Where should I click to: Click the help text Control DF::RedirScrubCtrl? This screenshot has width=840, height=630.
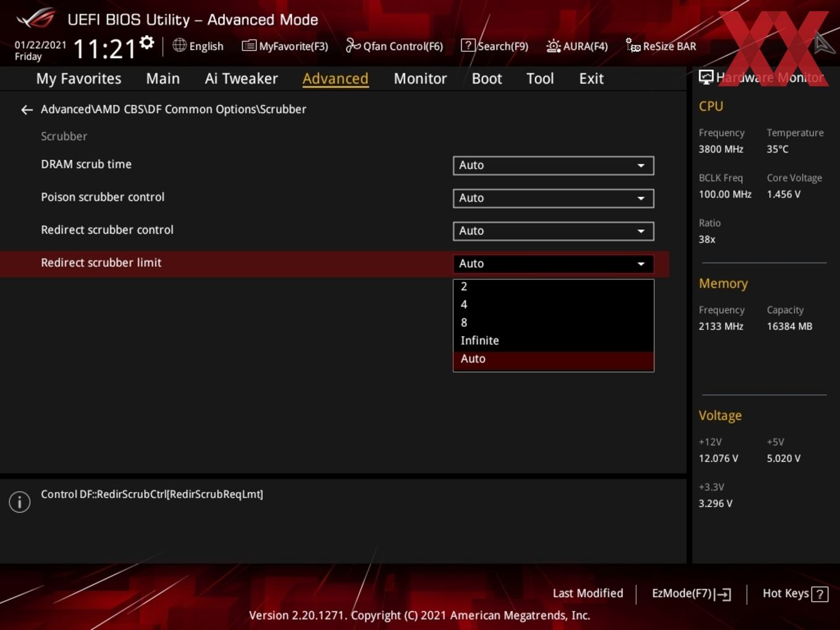[152, 494]
